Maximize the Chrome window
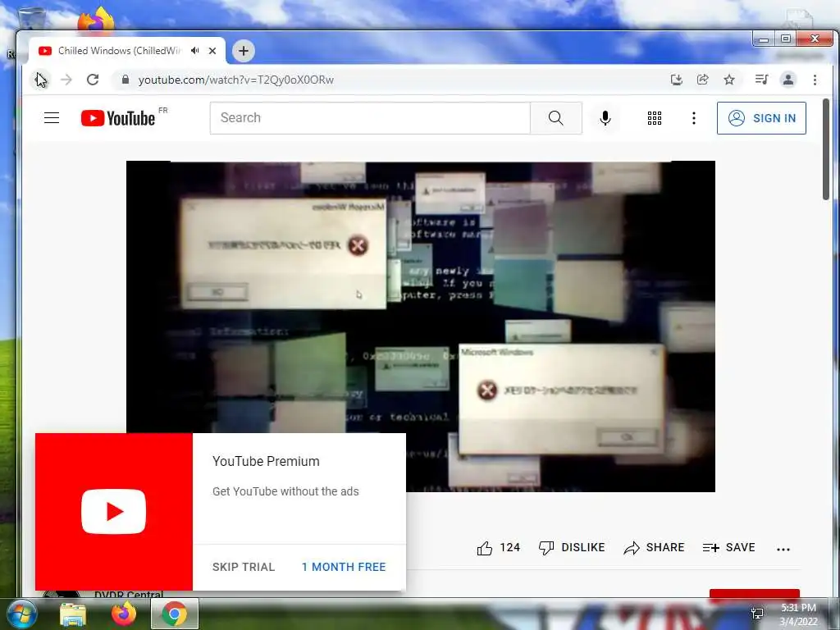This screenshot has width=840, height=630. [786, 39]
